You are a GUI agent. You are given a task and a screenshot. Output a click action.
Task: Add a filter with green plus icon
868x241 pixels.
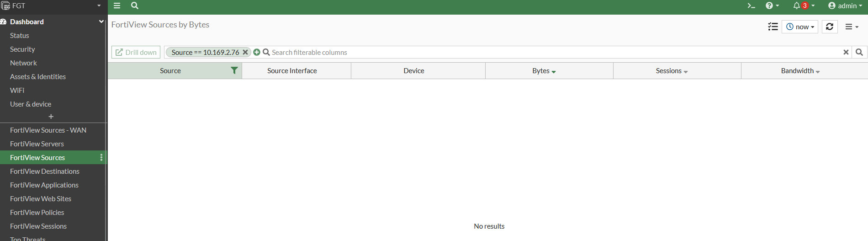click(257, 52)
